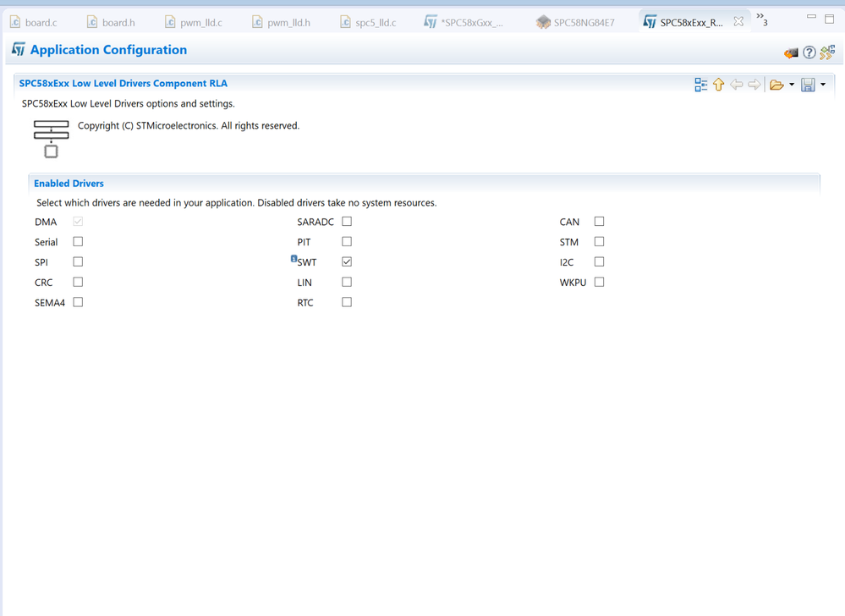Click the blue outline list layout icon

click(x=700, y=85)
